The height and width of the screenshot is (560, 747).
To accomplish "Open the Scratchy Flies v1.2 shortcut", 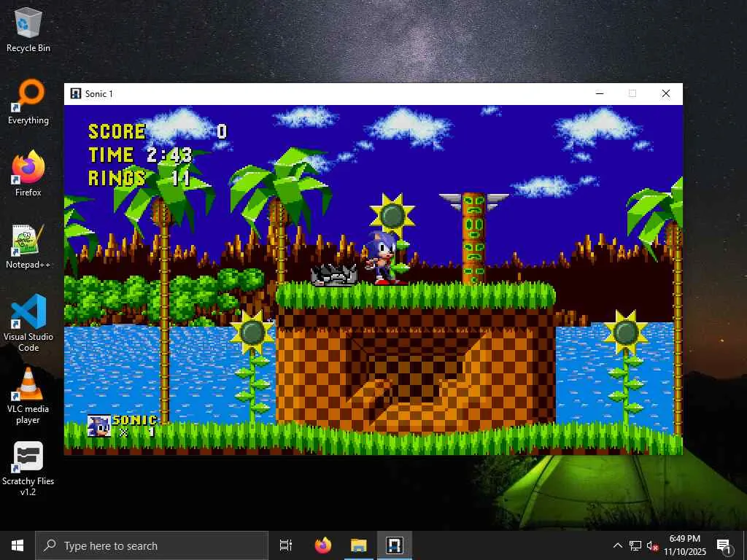I will 28,469.
